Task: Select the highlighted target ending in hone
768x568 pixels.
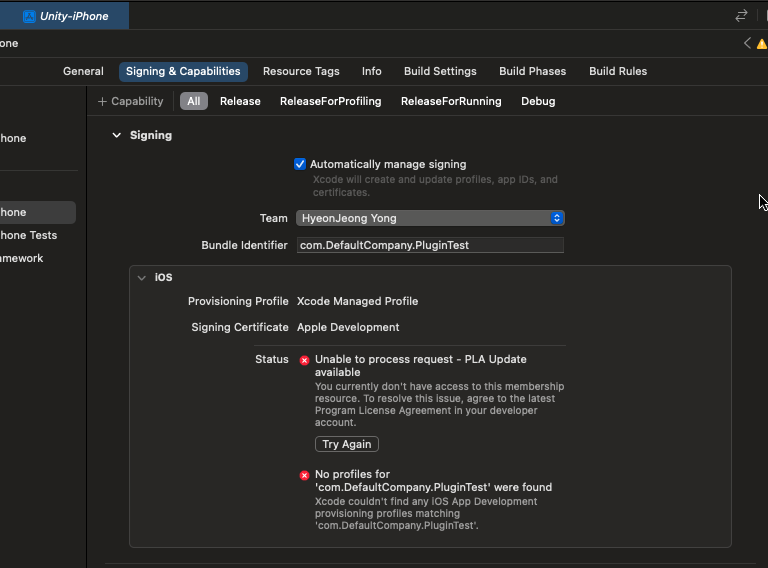Action: tap(37, 213)
